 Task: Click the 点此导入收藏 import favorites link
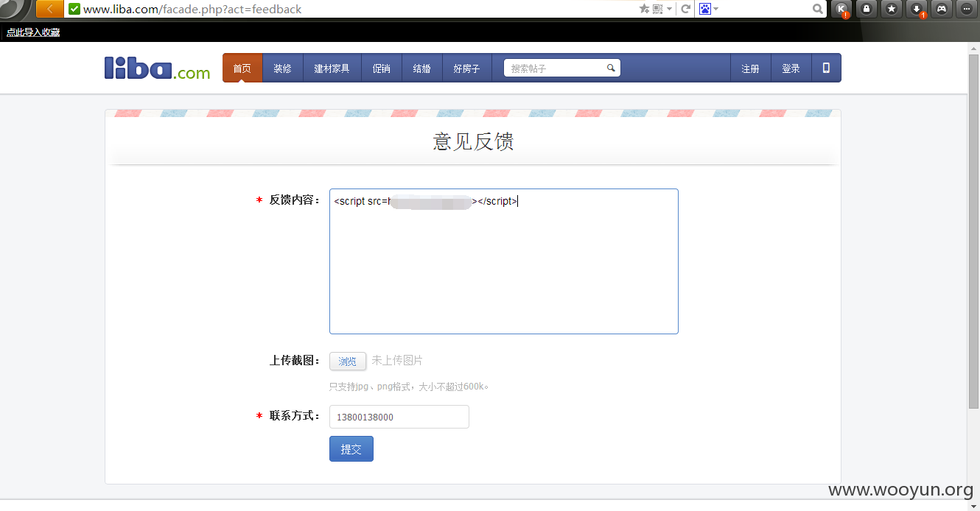point(33,32)
